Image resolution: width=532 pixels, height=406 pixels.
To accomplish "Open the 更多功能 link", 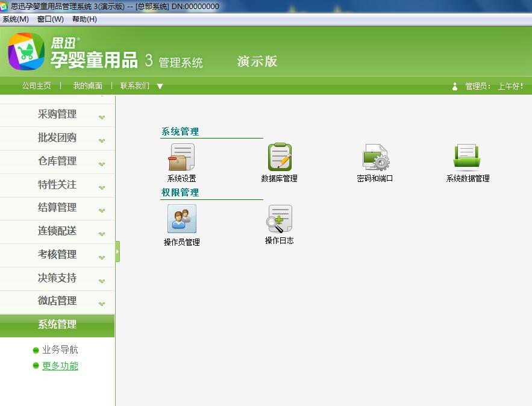I will click(60, 366).
